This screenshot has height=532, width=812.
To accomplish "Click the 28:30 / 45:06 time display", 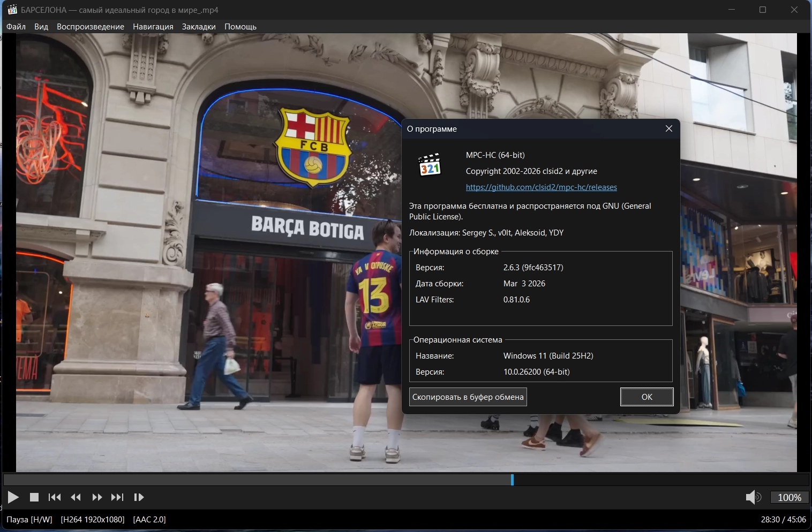I will point(784,519).
